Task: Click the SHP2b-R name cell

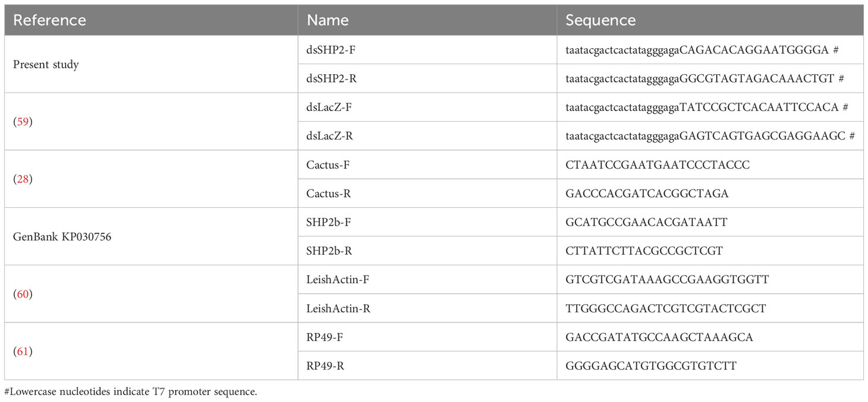Action: tap(427, 251)
